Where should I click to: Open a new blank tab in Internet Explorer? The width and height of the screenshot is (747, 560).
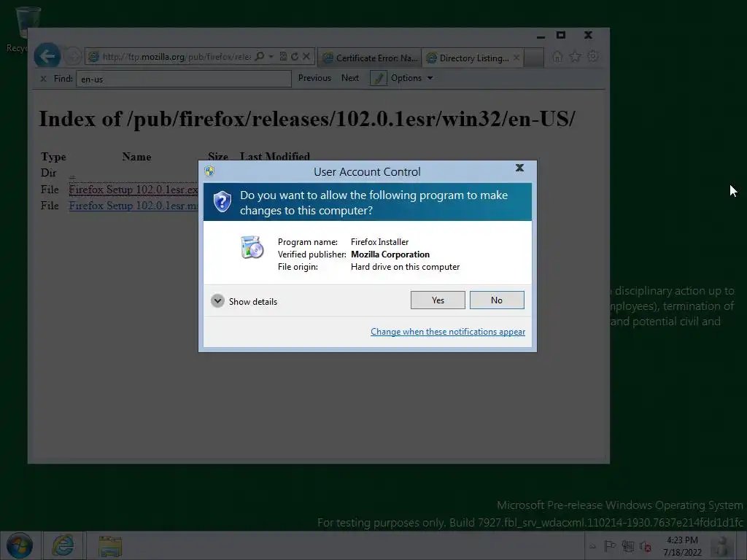coord(534,58)
